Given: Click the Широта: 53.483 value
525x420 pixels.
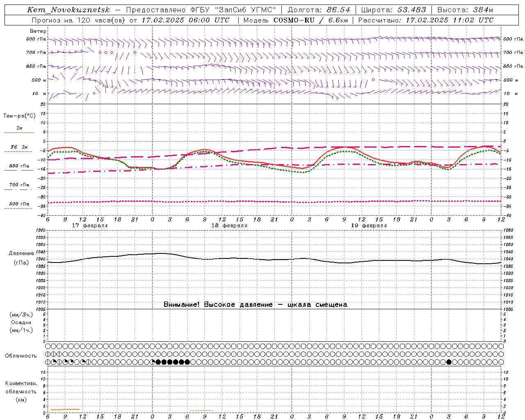Looking at the screenshot, I should click(x=393, y=10).
